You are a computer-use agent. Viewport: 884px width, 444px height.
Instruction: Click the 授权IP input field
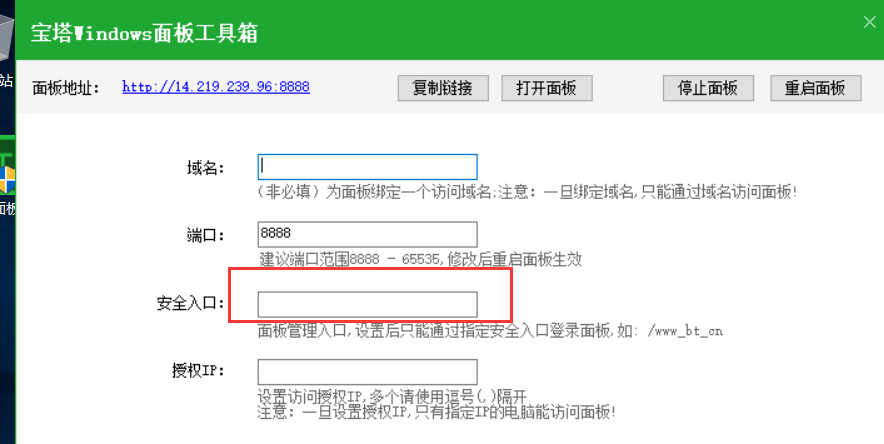368,372
